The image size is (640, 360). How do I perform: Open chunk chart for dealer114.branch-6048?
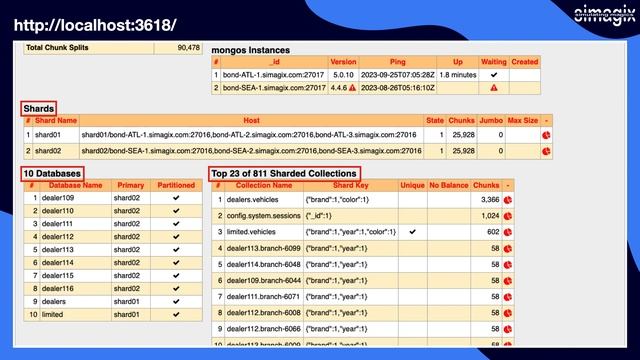pyautogui.click(x=508, y=264)
